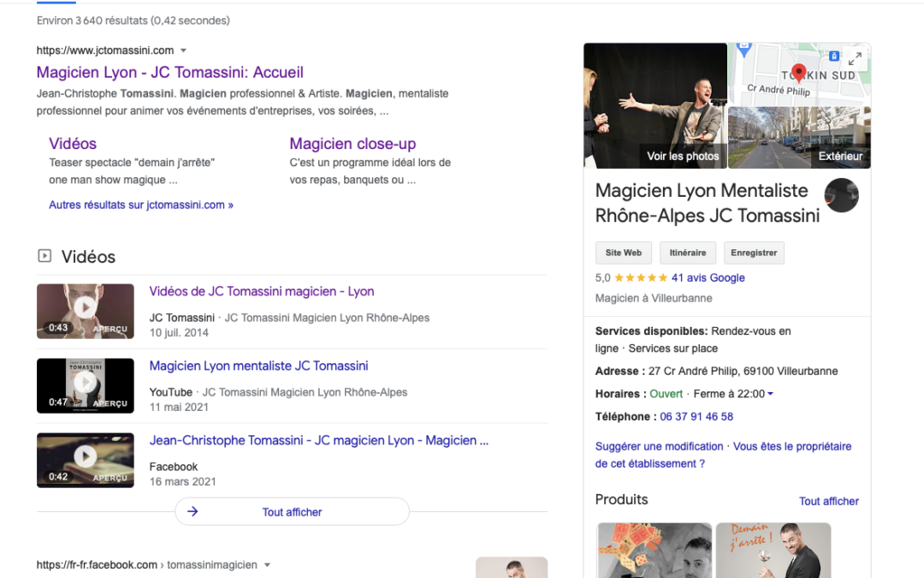924x578 pixels.
Task: Play the first video, 0:43 long
Action: pyautogui.click(x=85, y=310)
